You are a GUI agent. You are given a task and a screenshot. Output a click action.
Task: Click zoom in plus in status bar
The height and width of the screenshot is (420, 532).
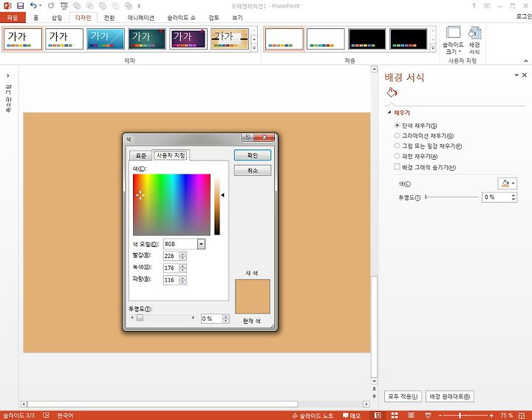(x=491, y=416)
